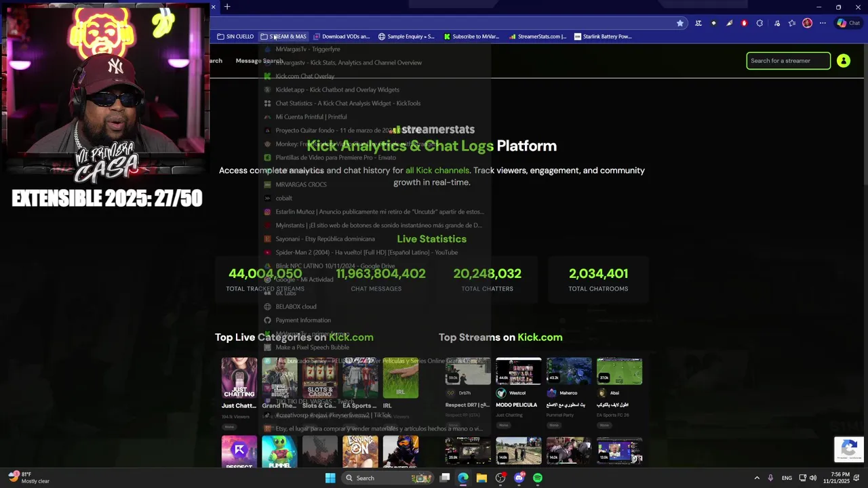Open the SIN CUELLO bookmarks folder
Image resolution: width=868 pixels, height=488 pixels.
[235, 37]
